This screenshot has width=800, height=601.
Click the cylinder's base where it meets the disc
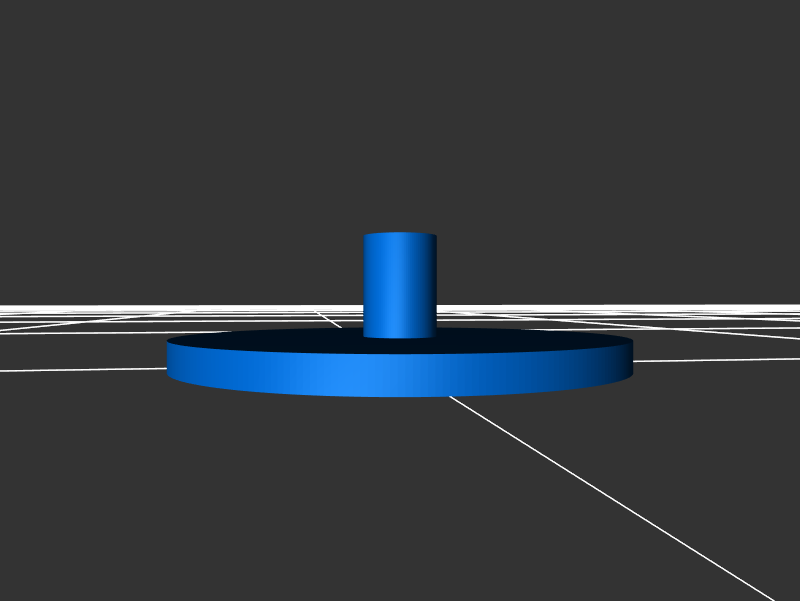pos(400,335)
